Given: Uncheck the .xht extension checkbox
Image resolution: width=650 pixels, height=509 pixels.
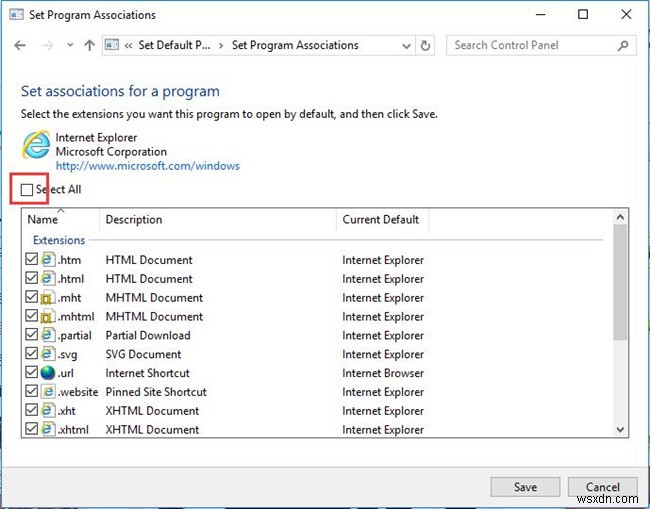Looking at the screenshot, I should pos(32,410).
